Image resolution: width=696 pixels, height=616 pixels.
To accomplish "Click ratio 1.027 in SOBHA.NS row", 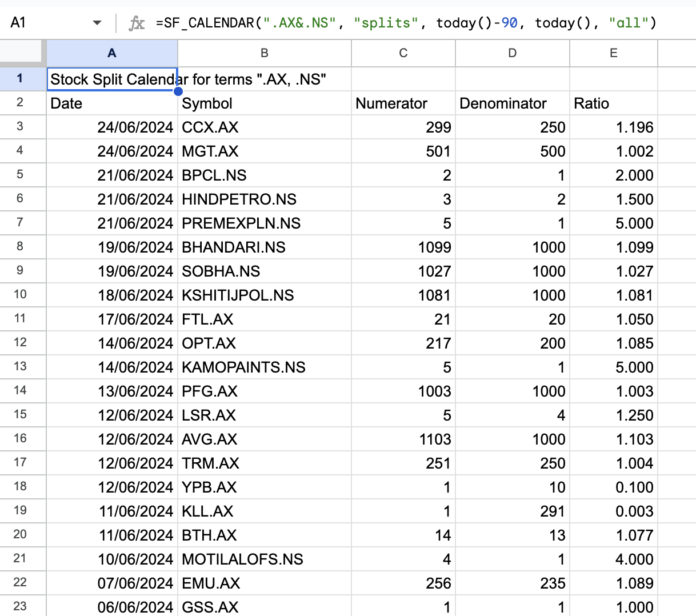I will (614, 271).
